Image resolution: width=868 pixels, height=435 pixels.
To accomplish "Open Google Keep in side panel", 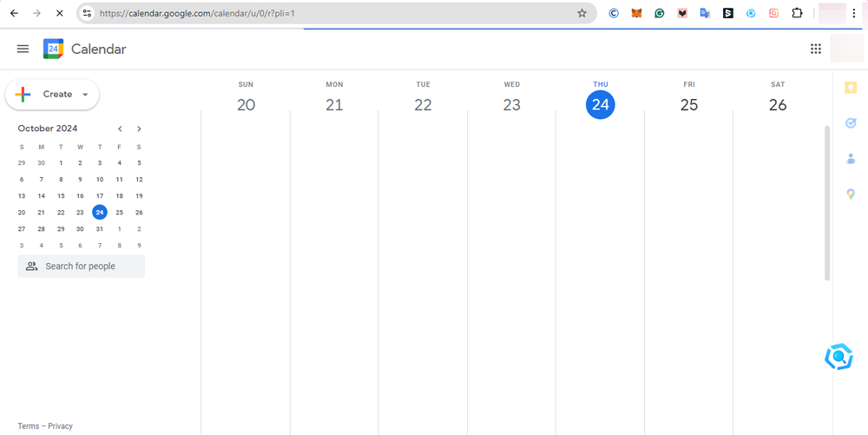I will click(851, 88).
